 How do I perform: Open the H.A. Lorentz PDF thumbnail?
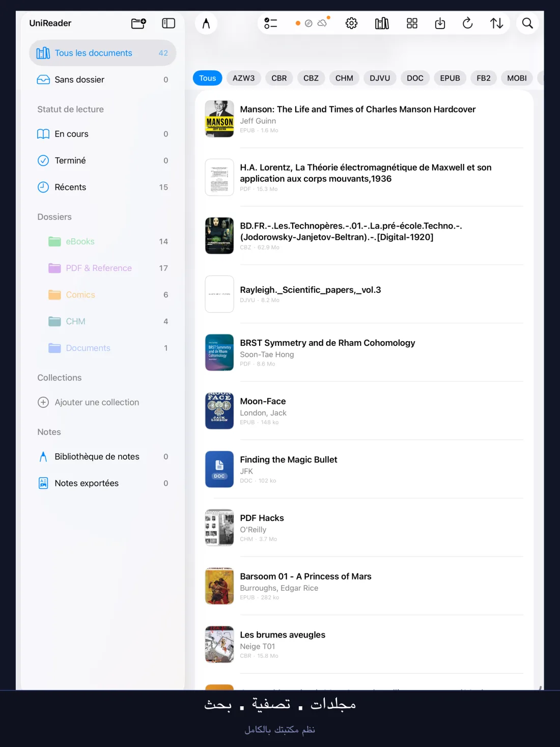click(x=219, y=177)
